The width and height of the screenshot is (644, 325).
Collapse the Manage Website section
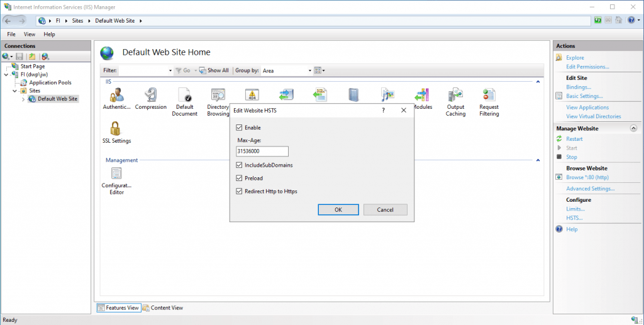tap(633, 128)
